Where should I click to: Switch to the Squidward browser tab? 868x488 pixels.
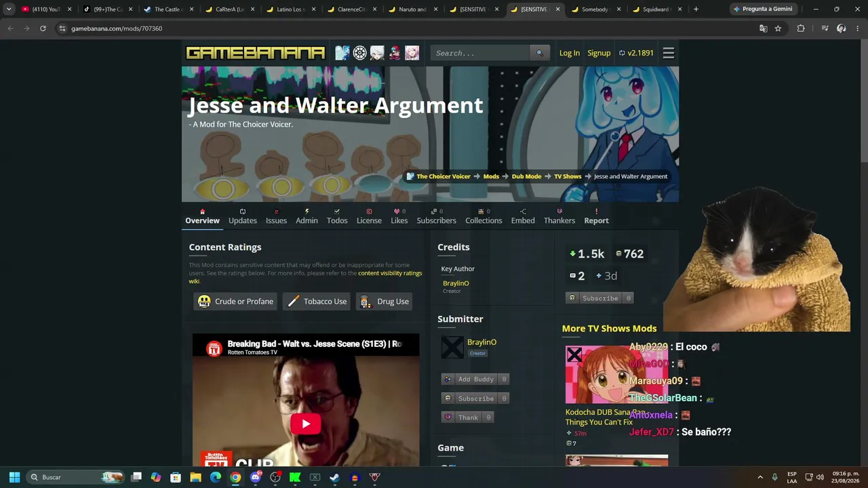click(x=657, y=9)
